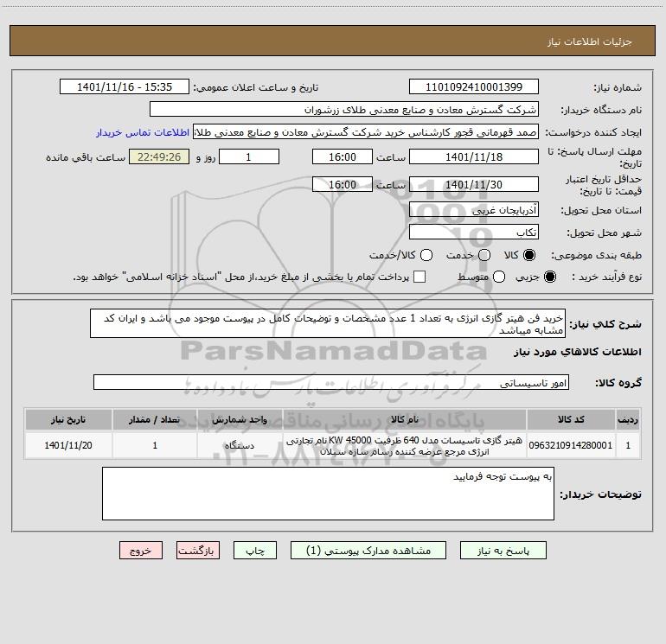Click the واحد شمارش column header

coord(240,419)
